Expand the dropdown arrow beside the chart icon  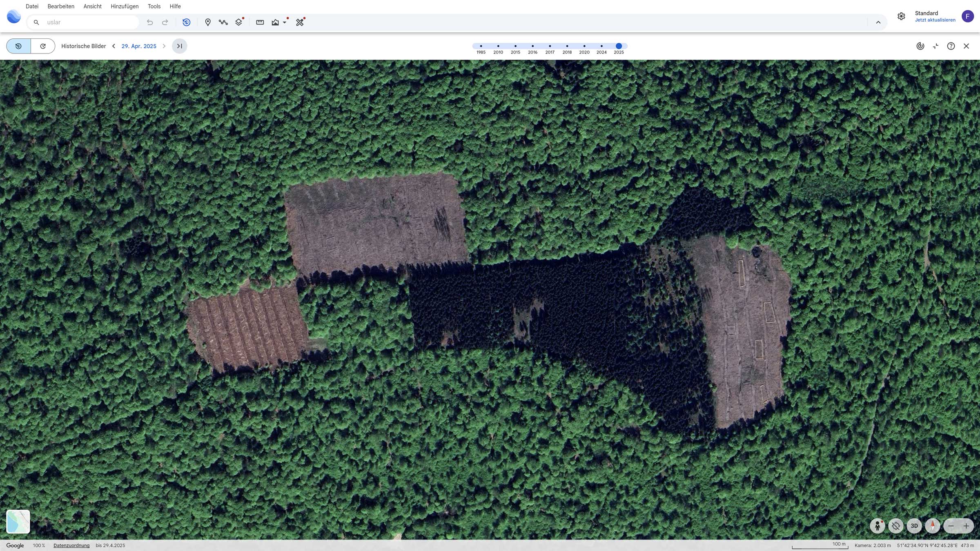(285, 22)
